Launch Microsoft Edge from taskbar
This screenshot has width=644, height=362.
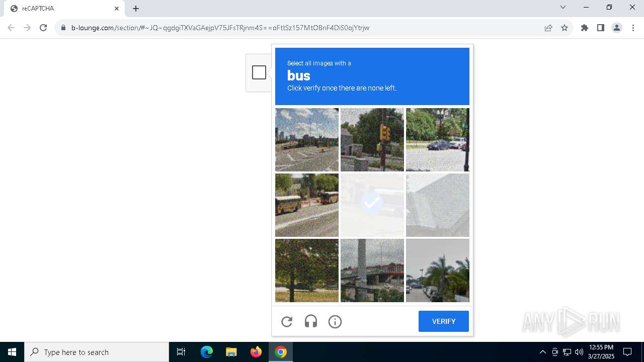207,352
